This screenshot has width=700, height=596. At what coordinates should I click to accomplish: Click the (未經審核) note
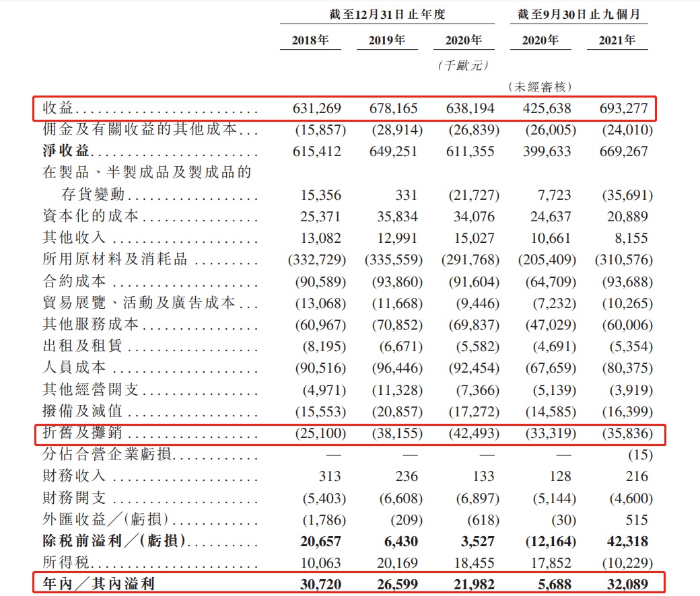(540, 87)
